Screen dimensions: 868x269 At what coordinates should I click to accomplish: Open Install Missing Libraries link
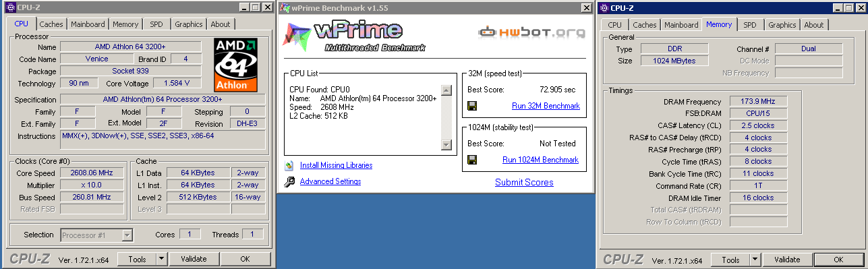point(336,165)
